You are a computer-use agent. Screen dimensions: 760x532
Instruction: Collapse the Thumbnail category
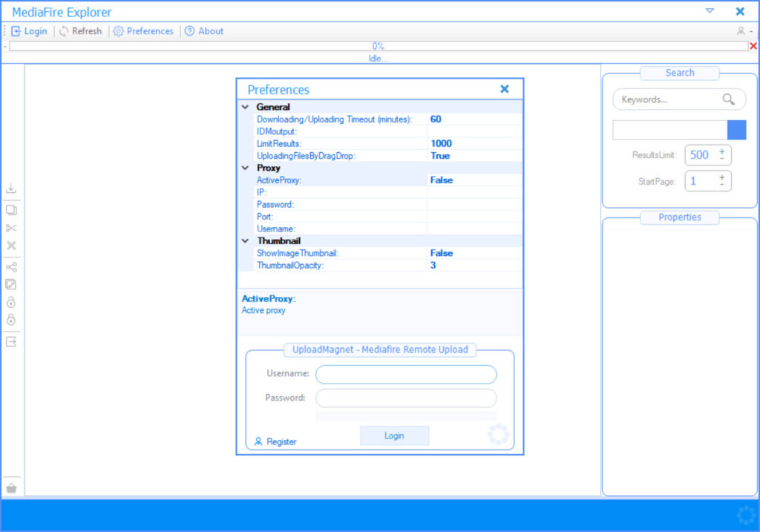(x=245, y=241)
